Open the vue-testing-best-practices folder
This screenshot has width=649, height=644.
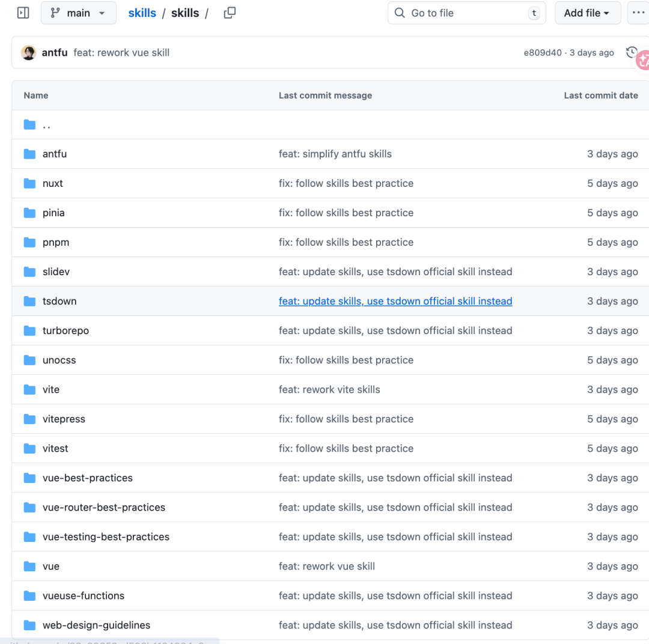coord(106,537)
